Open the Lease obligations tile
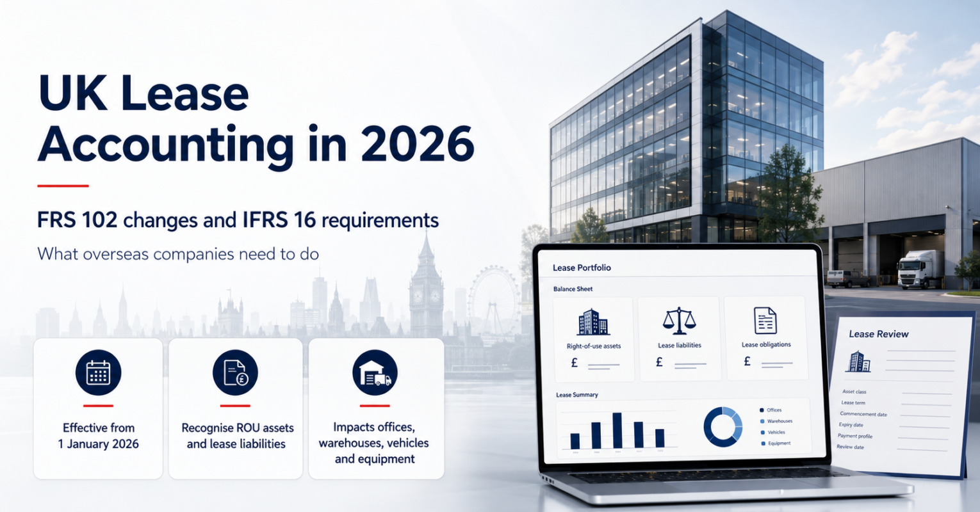Image resolution: width=980 pixels, height=512 pixels. [x=766, y=339]
